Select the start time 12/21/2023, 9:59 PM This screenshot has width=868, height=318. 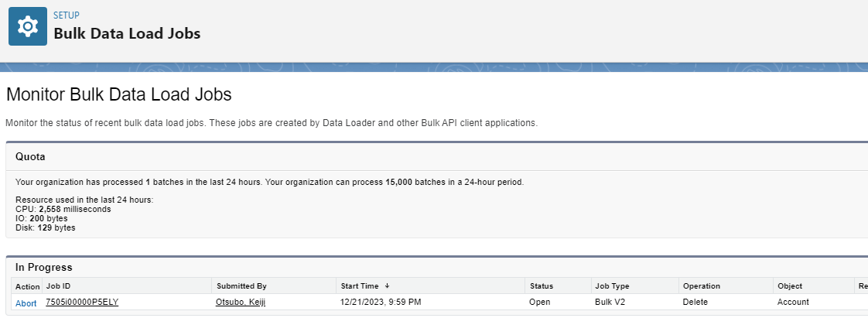pyautogui.click(x=381, y=302)
